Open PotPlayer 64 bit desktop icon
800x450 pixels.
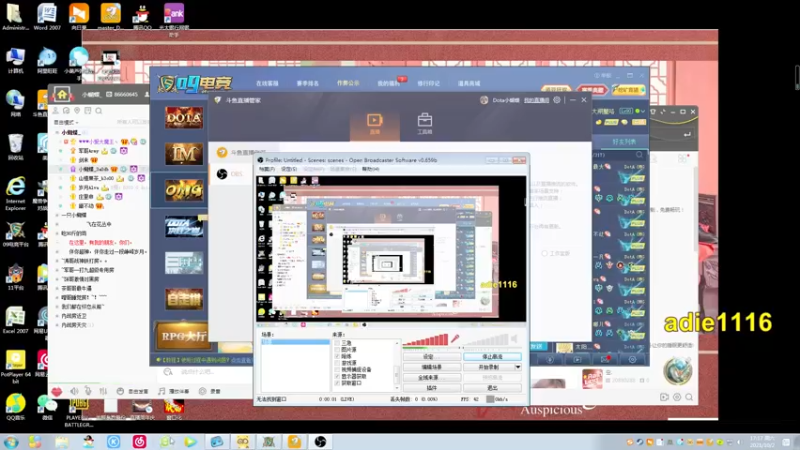[15, 367]
